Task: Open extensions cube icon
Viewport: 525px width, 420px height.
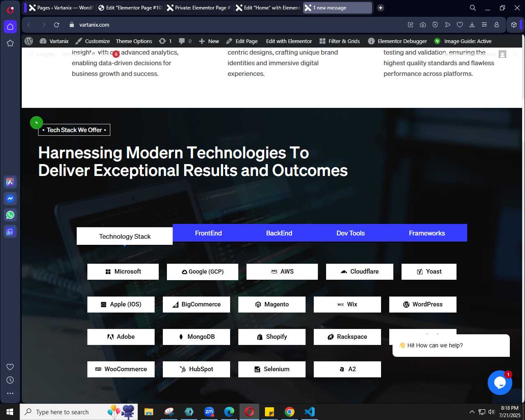Action: [514, 25]
